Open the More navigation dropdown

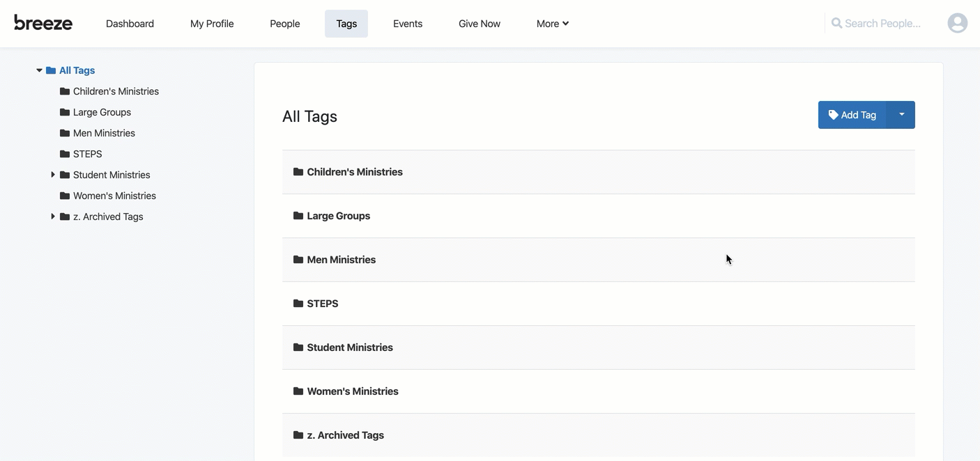[553, 24]
